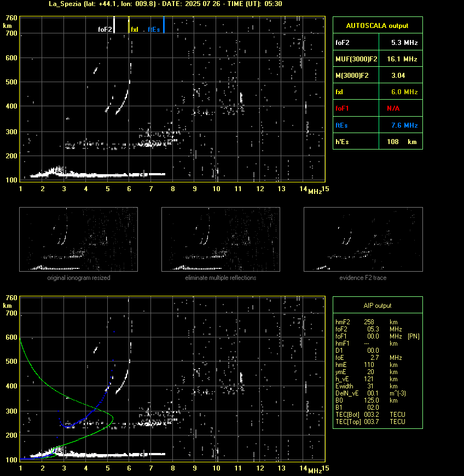This screenshot has width=464, height=476.
Task: Click the 'AUTOSCALA output' table header
Action: [x=377, y=26]
